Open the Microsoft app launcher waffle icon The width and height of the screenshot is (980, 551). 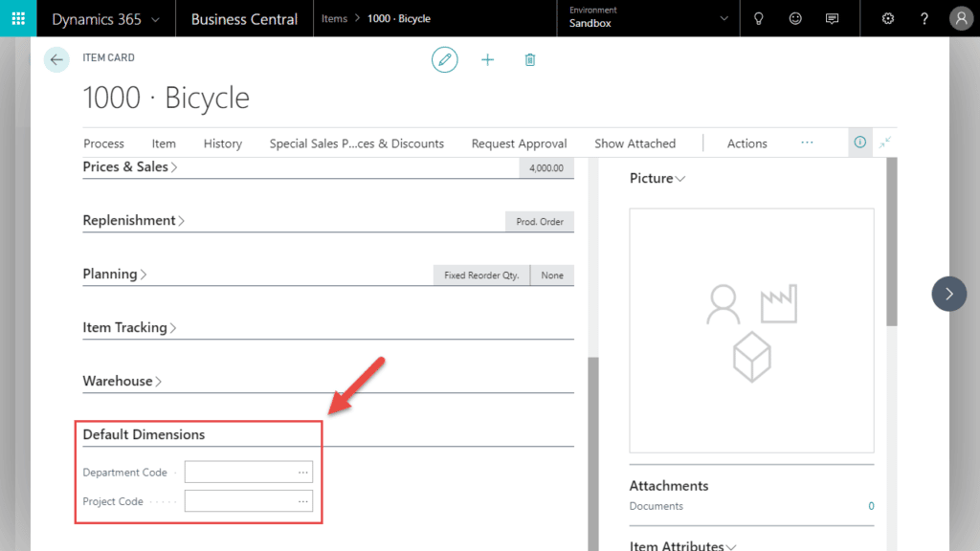click(17, 18)
